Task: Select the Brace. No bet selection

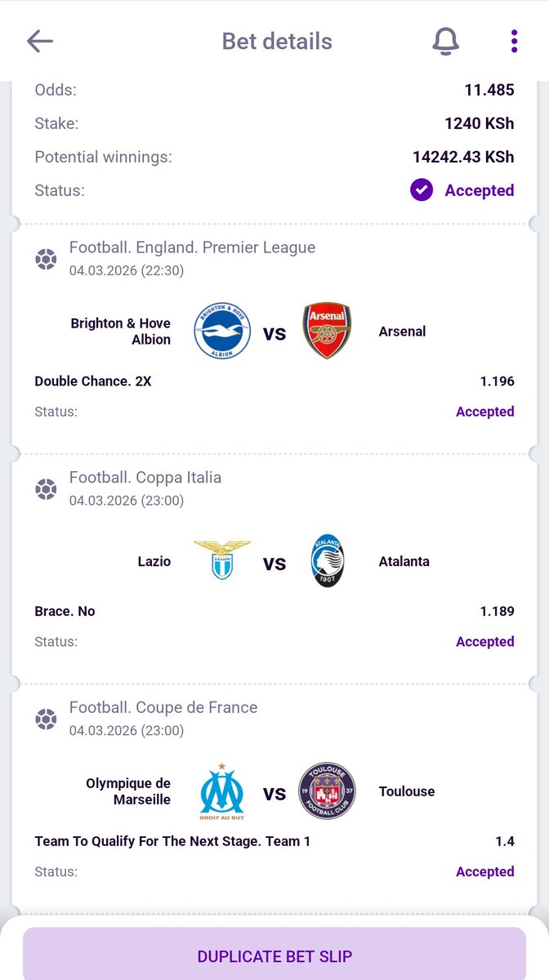Action: [65, 611]
